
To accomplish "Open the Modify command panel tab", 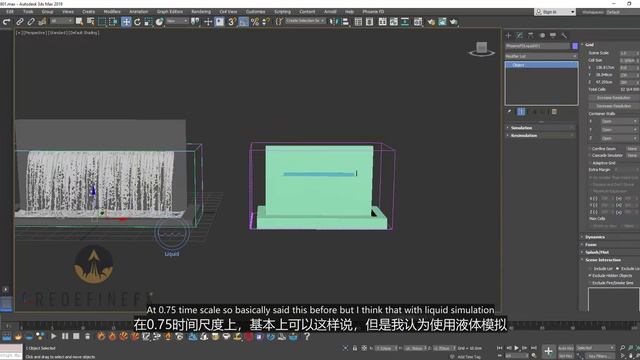I will pyautogui.click(x=520, y=36).
